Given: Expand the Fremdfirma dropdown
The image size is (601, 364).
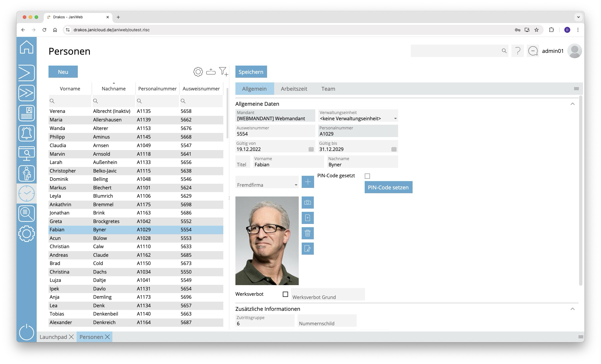Looking at the screenshot, I should pos(296,185).
